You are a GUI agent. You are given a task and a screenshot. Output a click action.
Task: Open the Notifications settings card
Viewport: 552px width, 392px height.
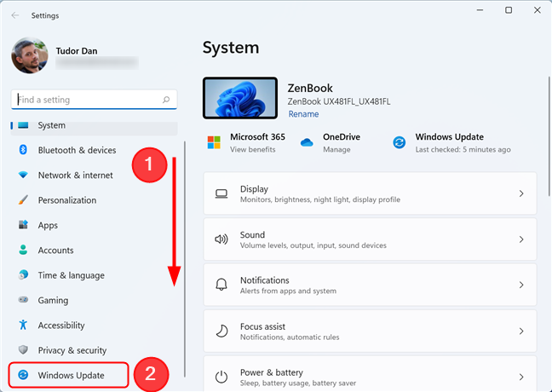coord(370,285)
